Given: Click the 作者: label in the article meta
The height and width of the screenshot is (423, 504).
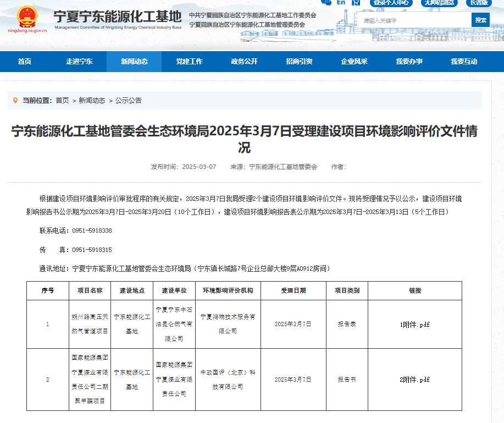Looking at the screenshot, I should point(339,167).
